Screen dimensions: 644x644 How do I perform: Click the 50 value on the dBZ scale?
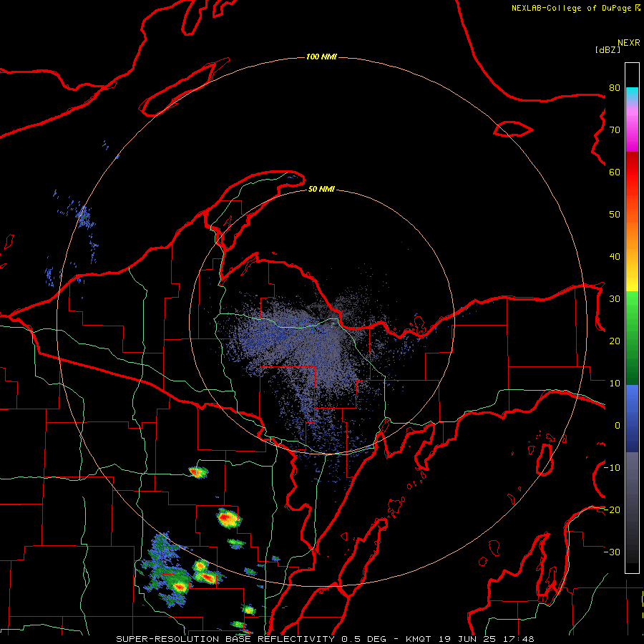point(615,215)
